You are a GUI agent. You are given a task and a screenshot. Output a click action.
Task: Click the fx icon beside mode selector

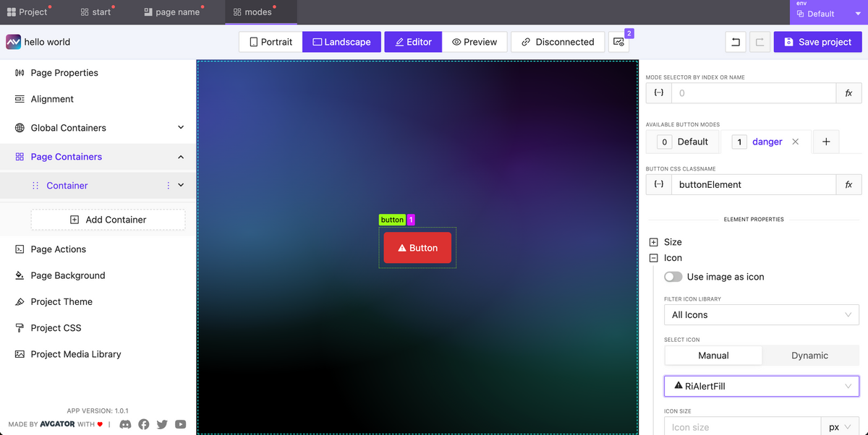[x=848, y=93]
